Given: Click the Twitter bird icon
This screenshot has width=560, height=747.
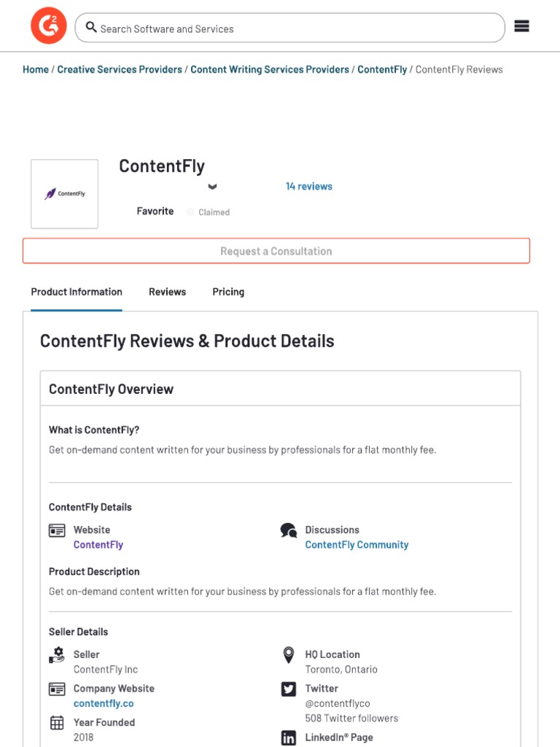Looking at the screenshot, I should [x=289, y=689].
